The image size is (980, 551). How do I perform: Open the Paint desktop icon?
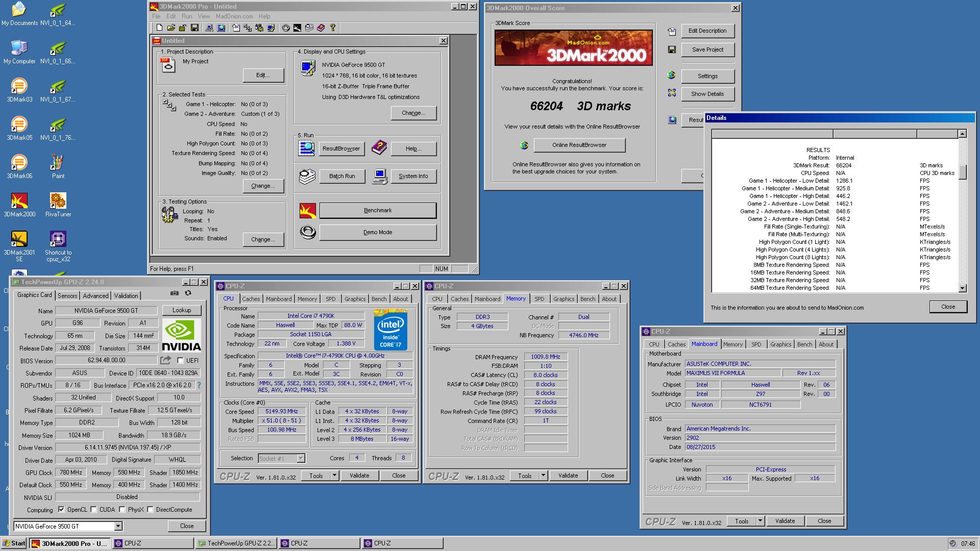(x=58, y=166)
